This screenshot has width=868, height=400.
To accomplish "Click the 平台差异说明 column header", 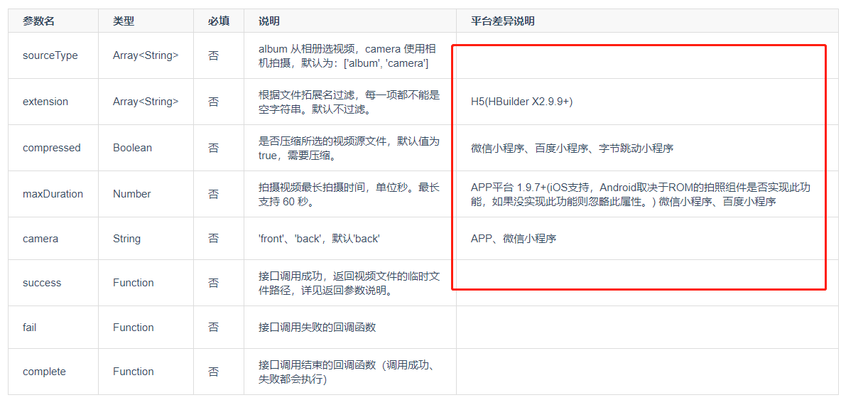I will point(502,21).
